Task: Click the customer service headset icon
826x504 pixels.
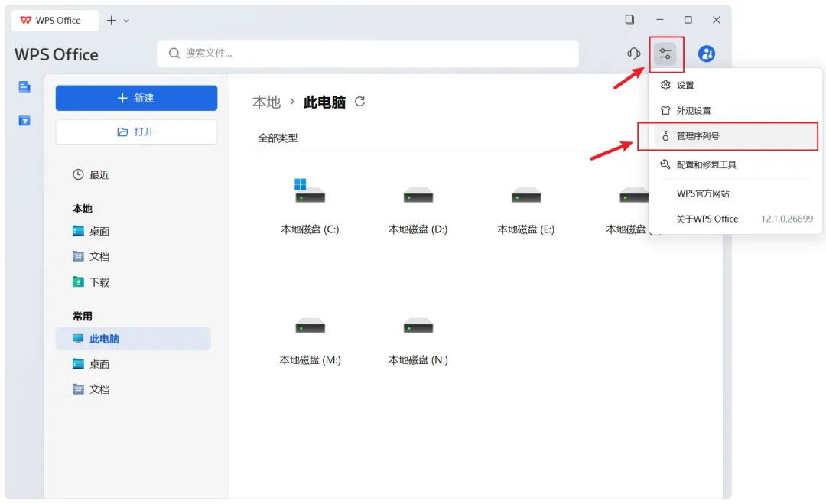Action: [x=634, y=54]
